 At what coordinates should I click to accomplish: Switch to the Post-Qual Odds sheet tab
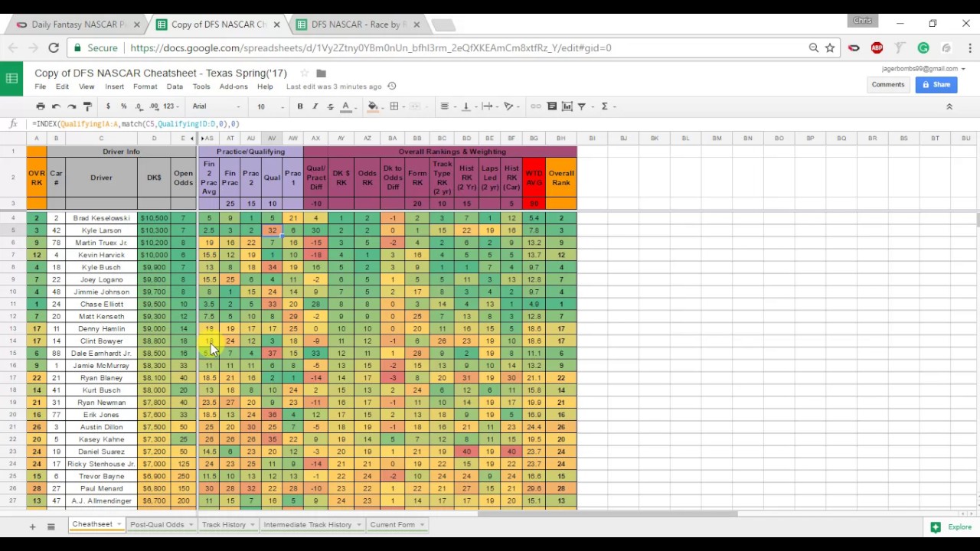pos(157,525)
